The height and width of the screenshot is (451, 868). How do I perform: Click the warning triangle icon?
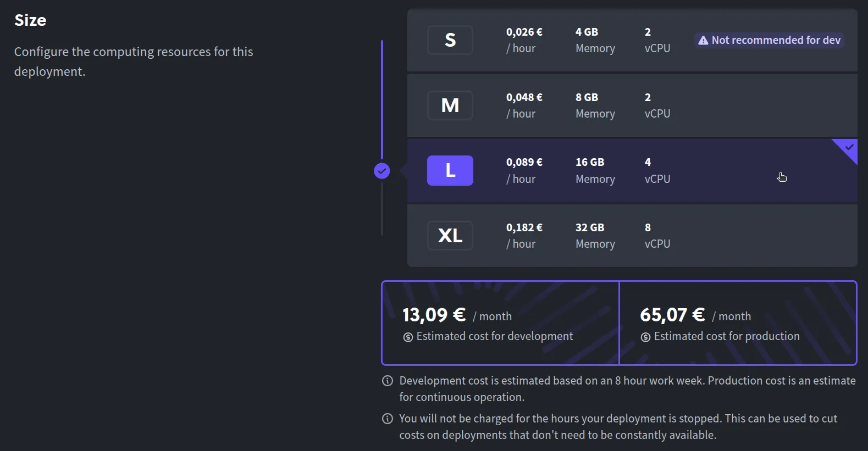(x=703, y=40)
